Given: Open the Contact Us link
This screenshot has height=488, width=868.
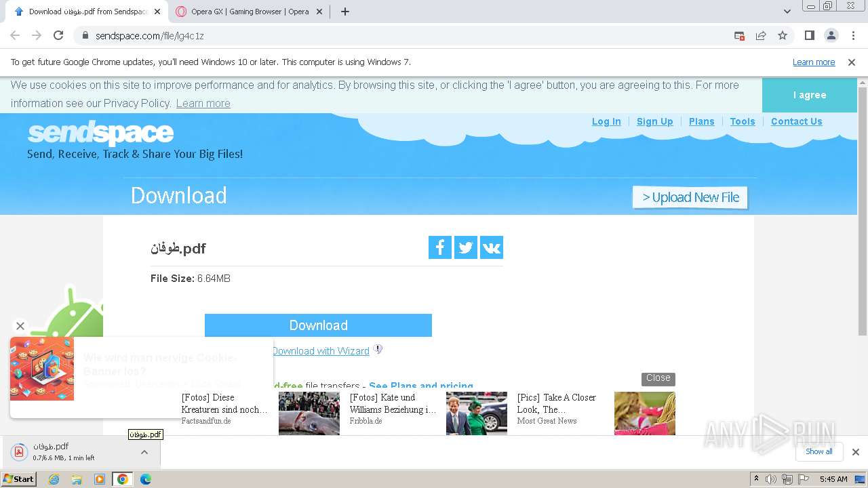Looking at the screenshot, I should point(797,121).
